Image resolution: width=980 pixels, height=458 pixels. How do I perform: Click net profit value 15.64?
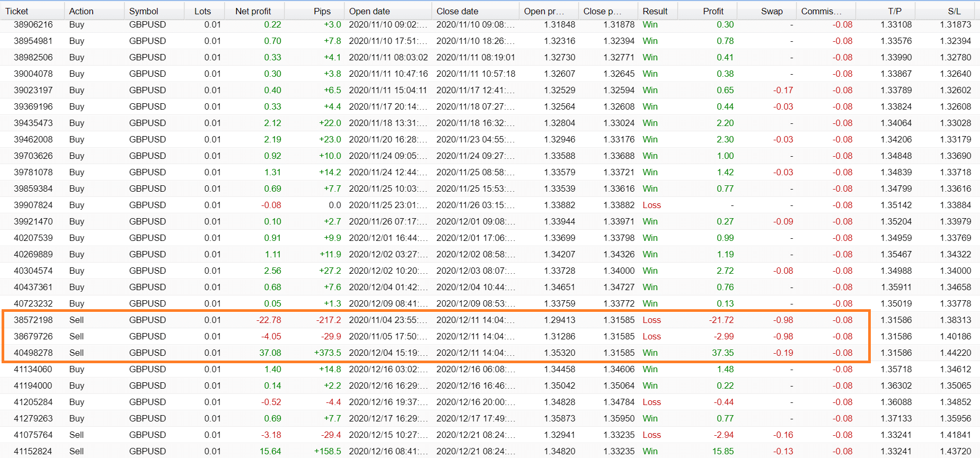(270, 451)
